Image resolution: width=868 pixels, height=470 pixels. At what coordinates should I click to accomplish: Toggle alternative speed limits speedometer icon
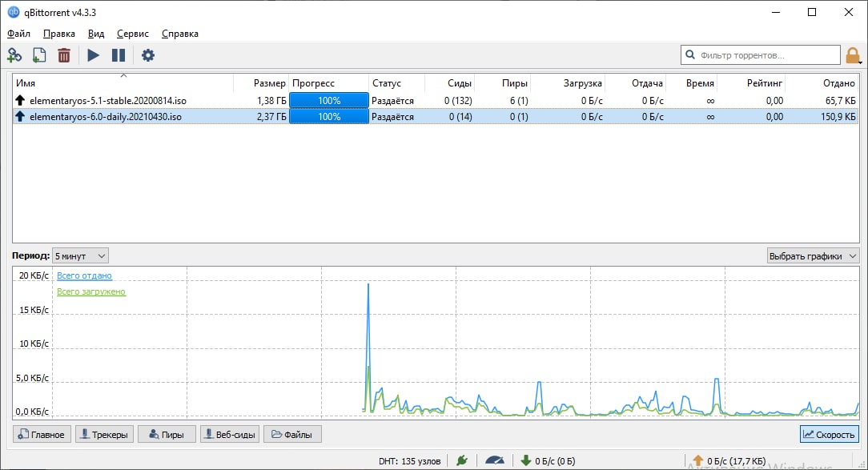click(494, 460)
